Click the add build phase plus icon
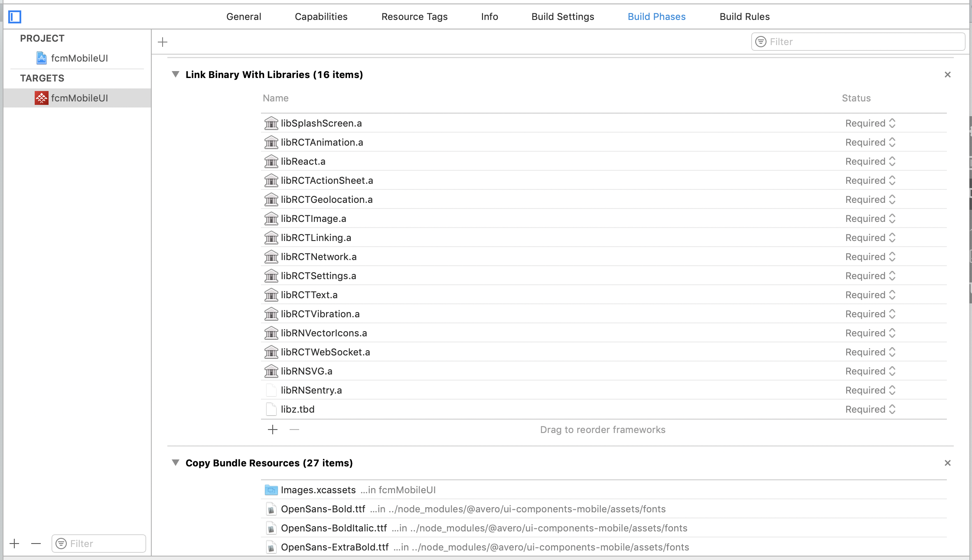The height and width of the screenshot is (560, 972). pos(163,42)
